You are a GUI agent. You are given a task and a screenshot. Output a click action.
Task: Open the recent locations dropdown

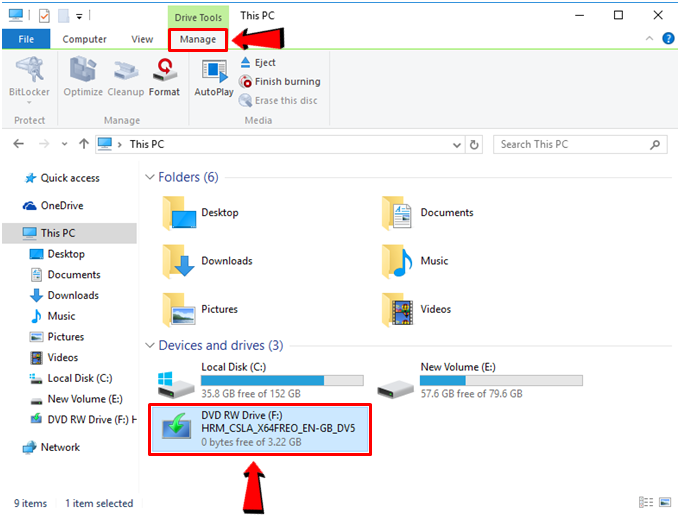(64, 144)
